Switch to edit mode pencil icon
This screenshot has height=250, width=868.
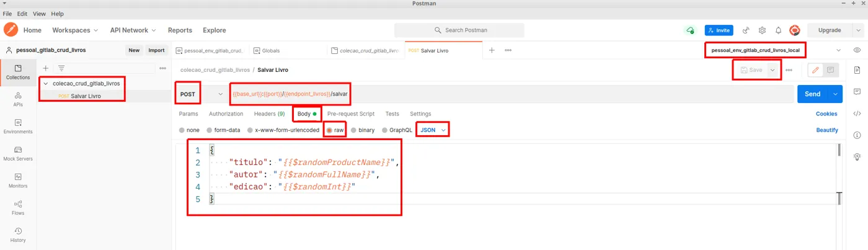pyautogui.click(x=815, y=70)
